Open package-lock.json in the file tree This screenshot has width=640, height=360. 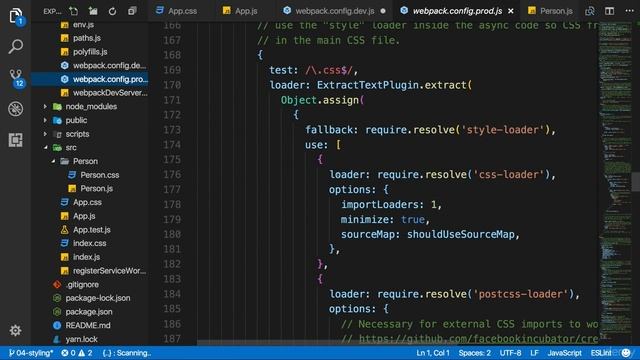click(98, 298)
